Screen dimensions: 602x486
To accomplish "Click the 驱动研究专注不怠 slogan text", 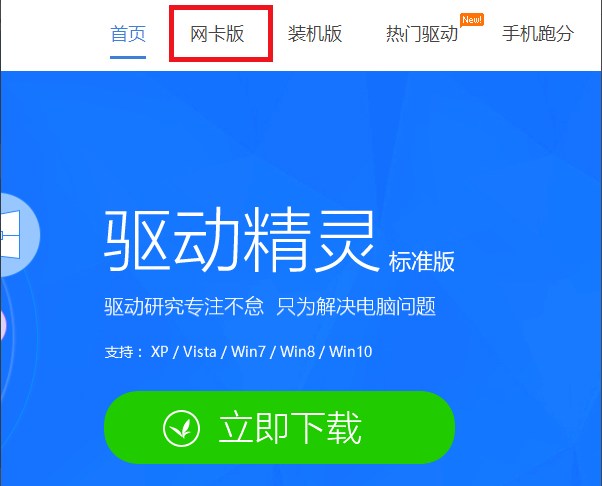I will point(184,306).
